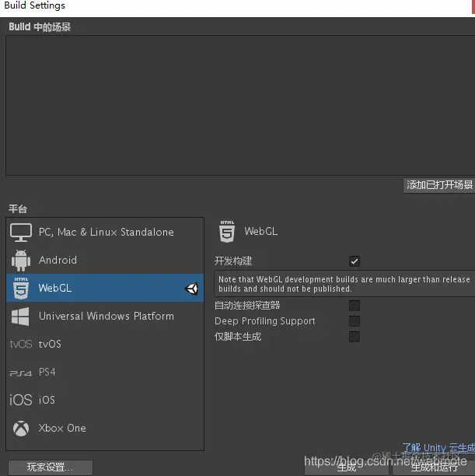Click the Build Settings window title

point(35,5)
